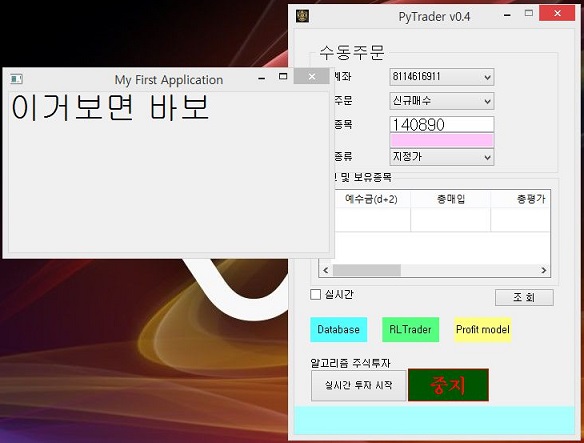
Task: Click the stock code field showing 140890
Action: click(442, 124)
